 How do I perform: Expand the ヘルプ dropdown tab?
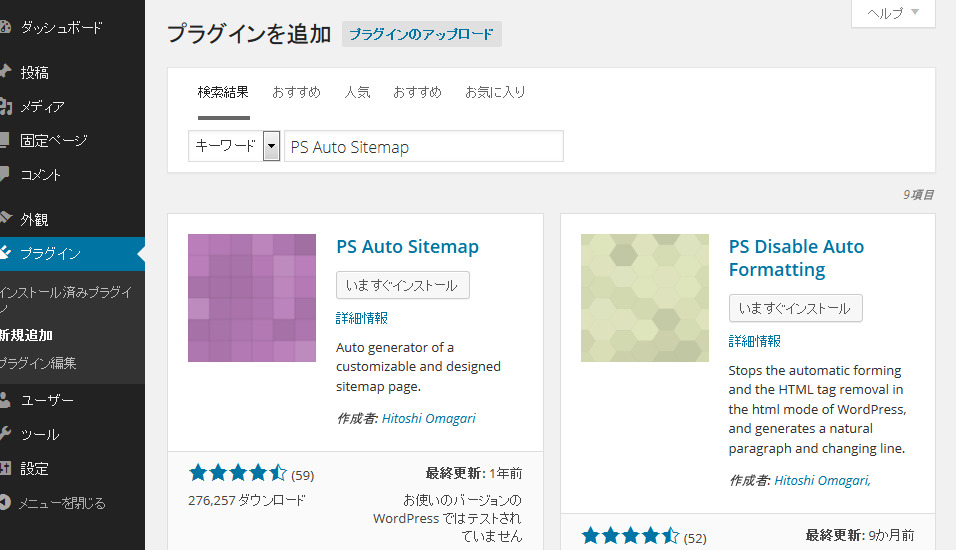point(893,13)
